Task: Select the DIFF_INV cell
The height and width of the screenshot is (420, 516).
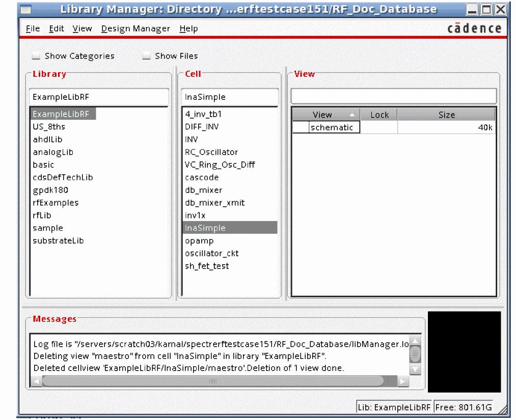Action: coord(202,127)
